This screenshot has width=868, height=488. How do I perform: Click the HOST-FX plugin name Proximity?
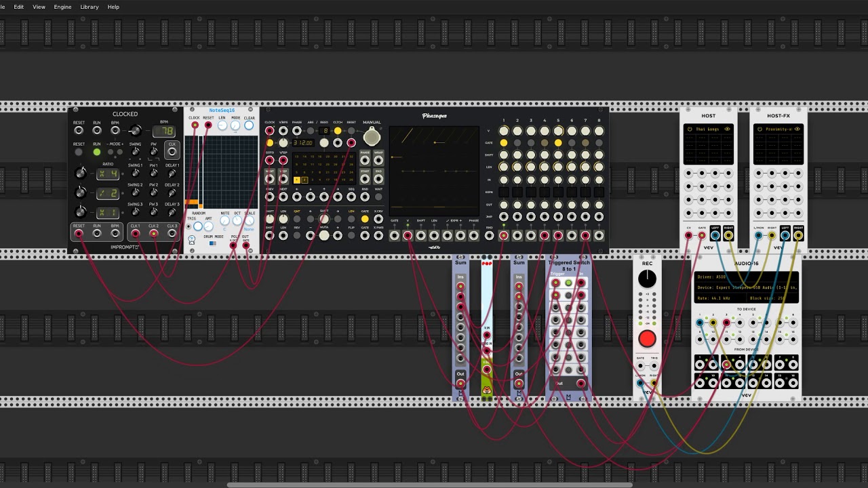778,129
